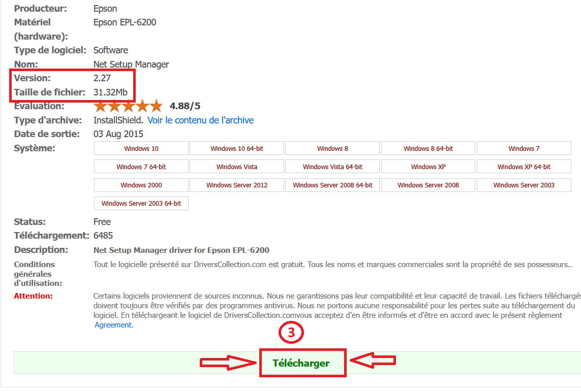Pick the Windows 8 system button
581x392 pixels.
[332, 148]
